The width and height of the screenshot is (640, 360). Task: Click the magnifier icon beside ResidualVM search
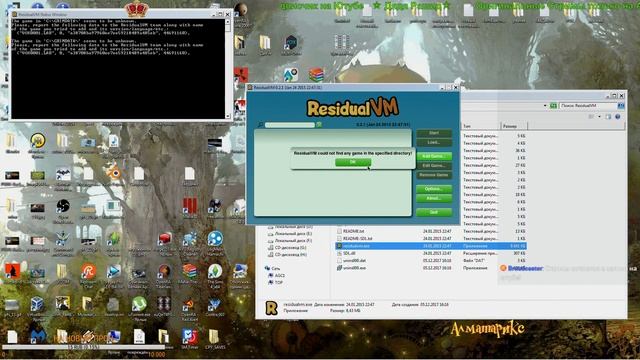click(x=260, y=125)
